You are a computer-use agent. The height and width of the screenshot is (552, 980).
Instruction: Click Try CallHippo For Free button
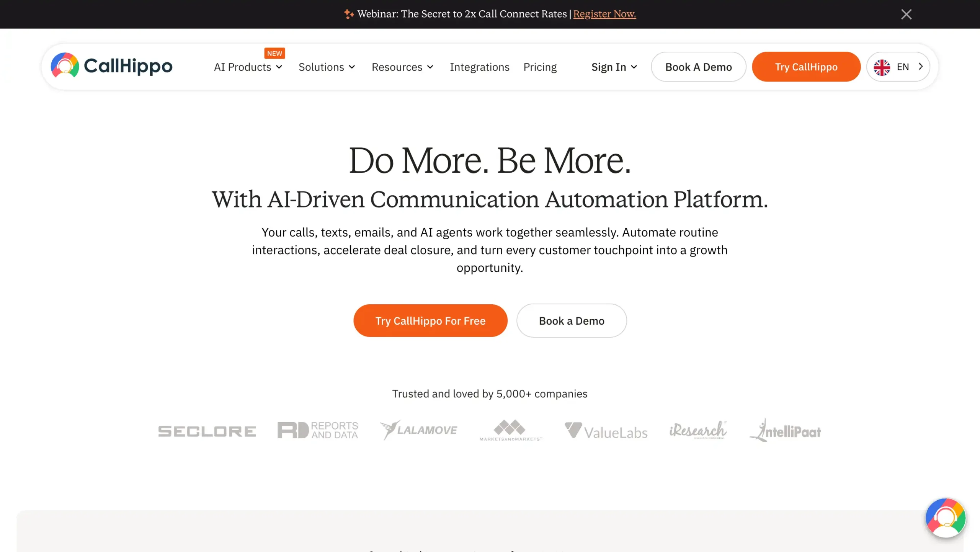point(430,321)
